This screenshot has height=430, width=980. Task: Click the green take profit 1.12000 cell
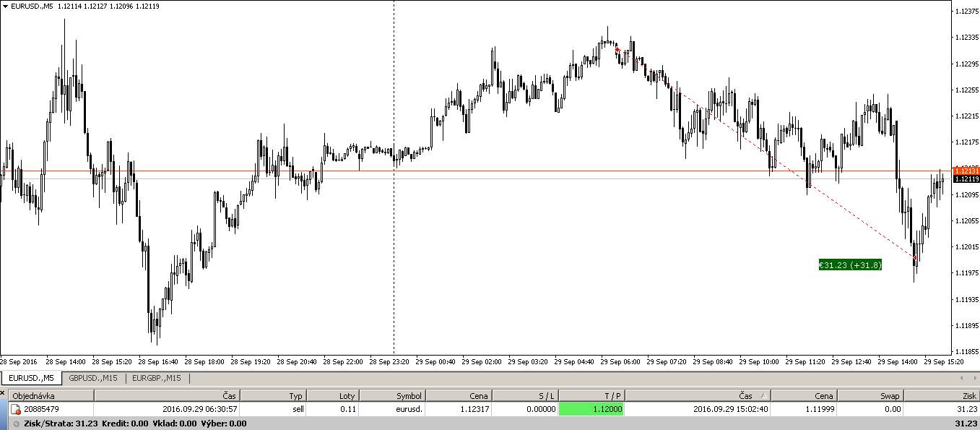pyautogui.click(x=591, y=409)
